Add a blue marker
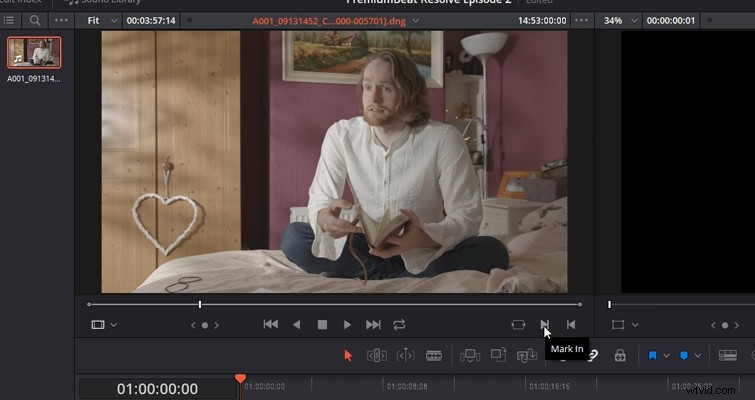The image size is (755, 400). [x=684, y=356]
